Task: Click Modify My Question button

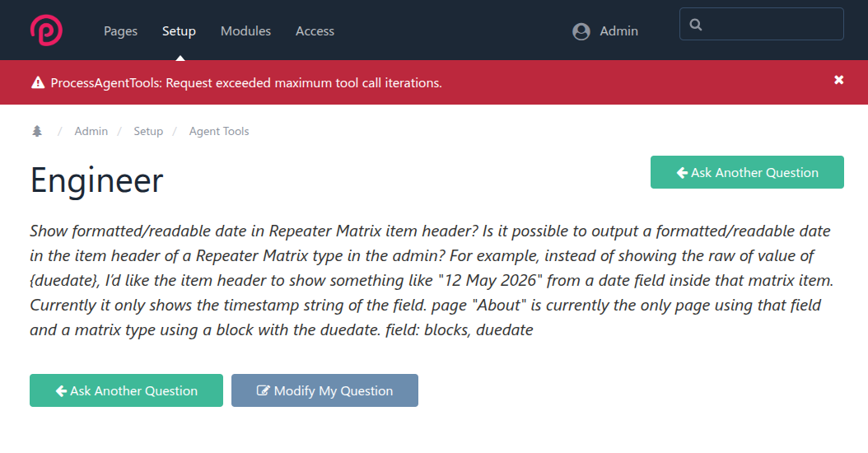Action: (x=325, y=390)
